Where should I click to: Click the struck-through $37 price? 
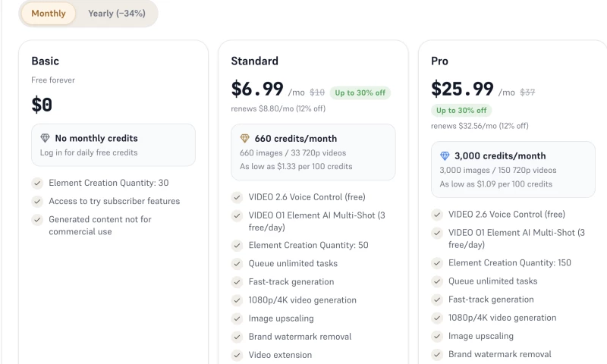point(527,92)
